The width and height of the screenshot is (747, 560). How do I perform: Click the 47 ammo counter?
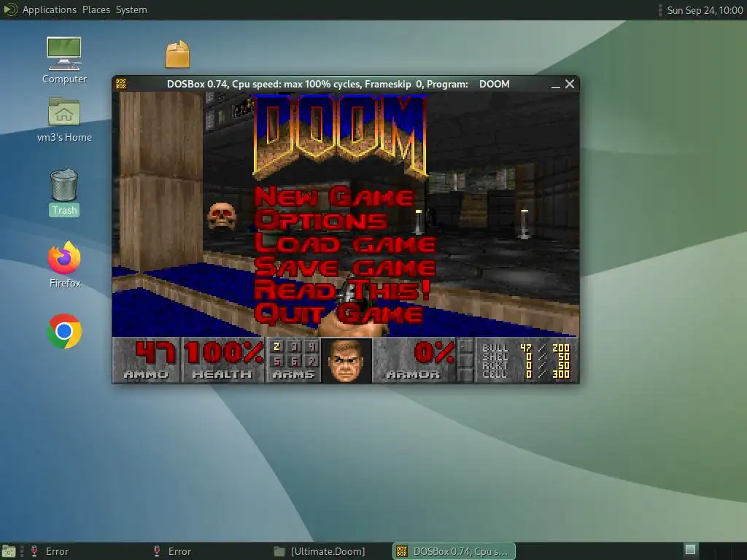156,353
